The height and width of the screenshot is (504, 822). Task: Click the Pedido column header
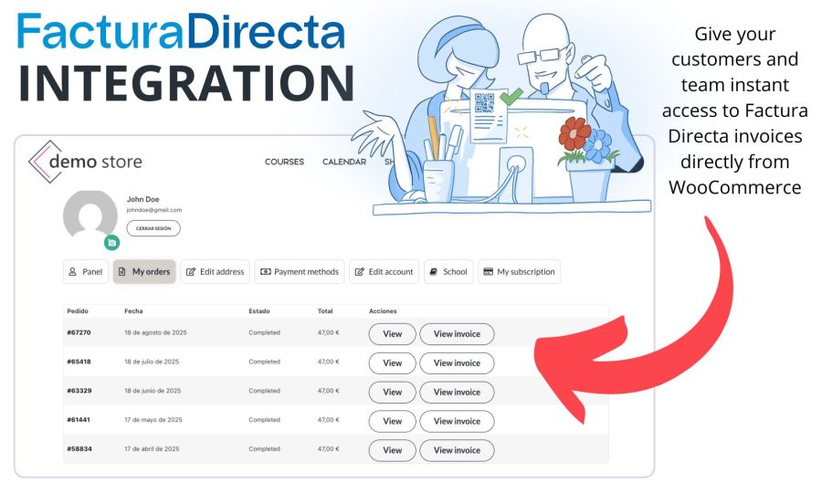click(78, 311)
